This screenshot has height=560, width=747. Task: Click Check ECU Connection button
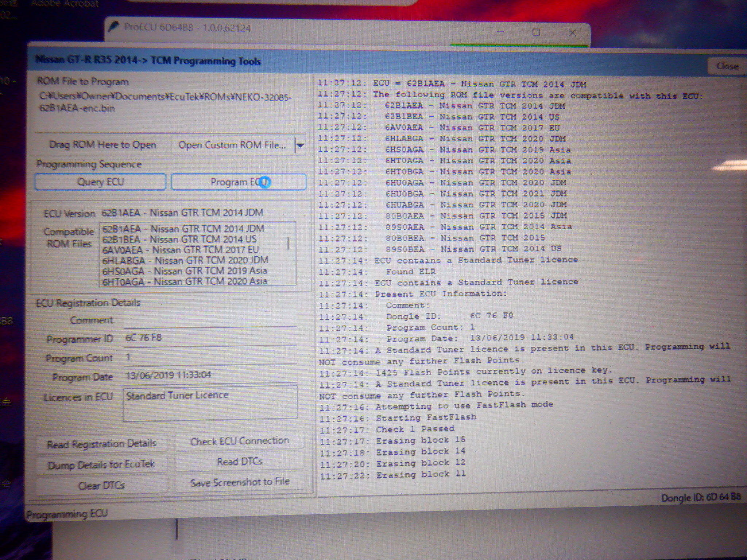point(240,441)
